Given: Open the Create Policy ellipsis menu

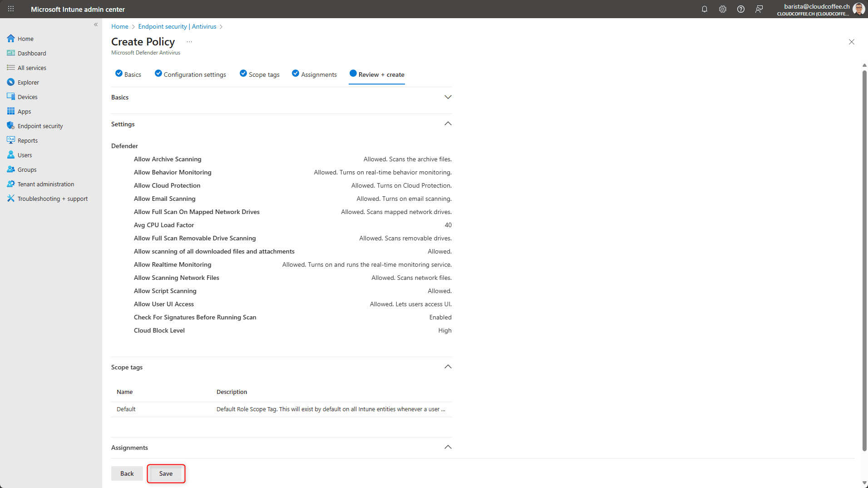Looking at the screenshot, I should click(189, 42).
